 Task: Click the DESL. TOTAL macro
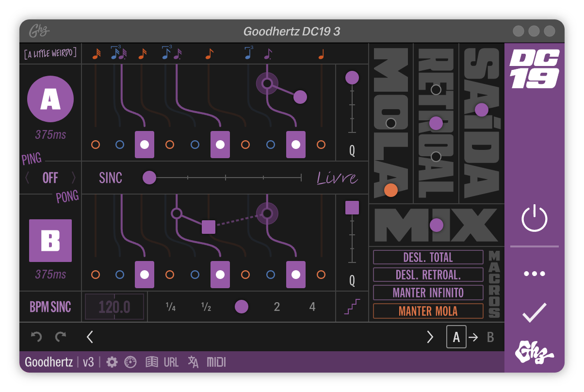click(x=428, y=257)
